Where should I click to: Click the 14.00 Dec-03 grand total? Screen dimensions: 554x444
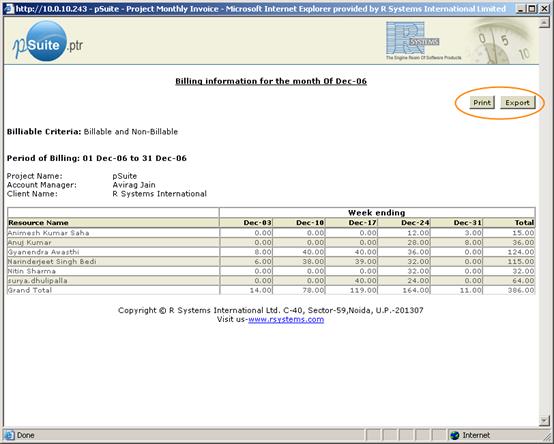(260, 290)
